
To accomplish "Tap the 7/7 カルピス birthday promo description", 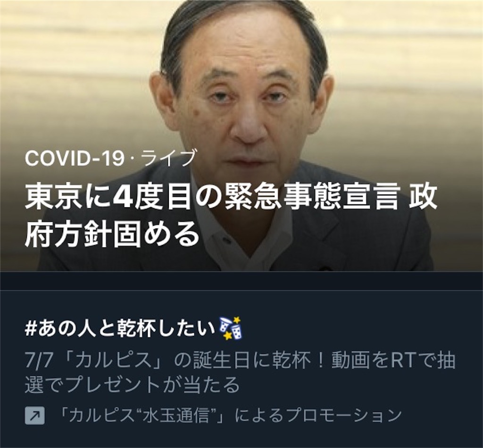I will click(x=240, y=373).
